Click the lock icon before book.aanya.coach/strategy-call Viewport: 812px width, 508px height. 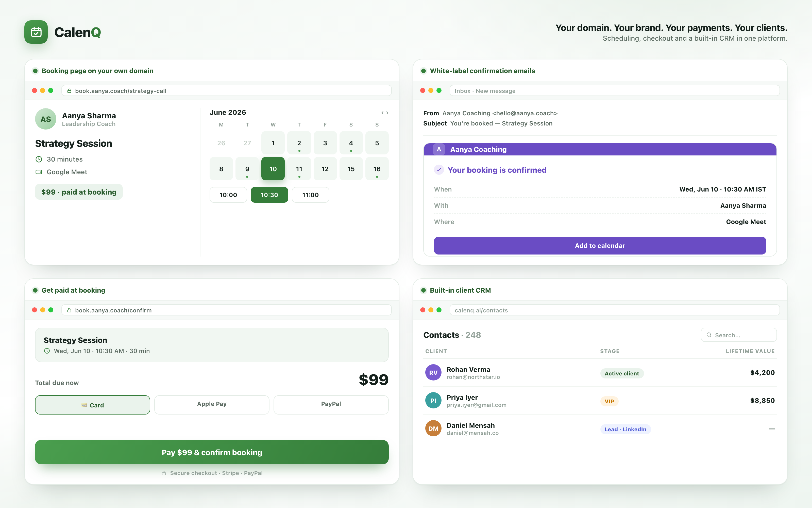click(69, 91)
